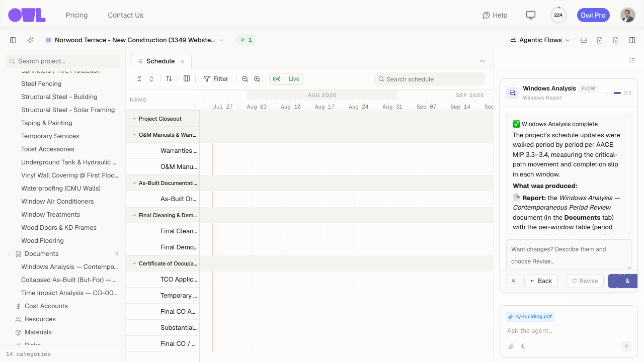Select Steel Fencing in sidebar
The image size is (644, 362).
41,84
